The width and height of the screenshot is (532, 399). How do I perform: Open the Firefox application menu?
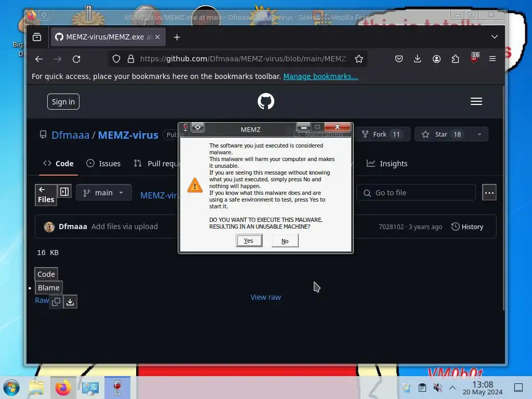[x=493, y=59]
